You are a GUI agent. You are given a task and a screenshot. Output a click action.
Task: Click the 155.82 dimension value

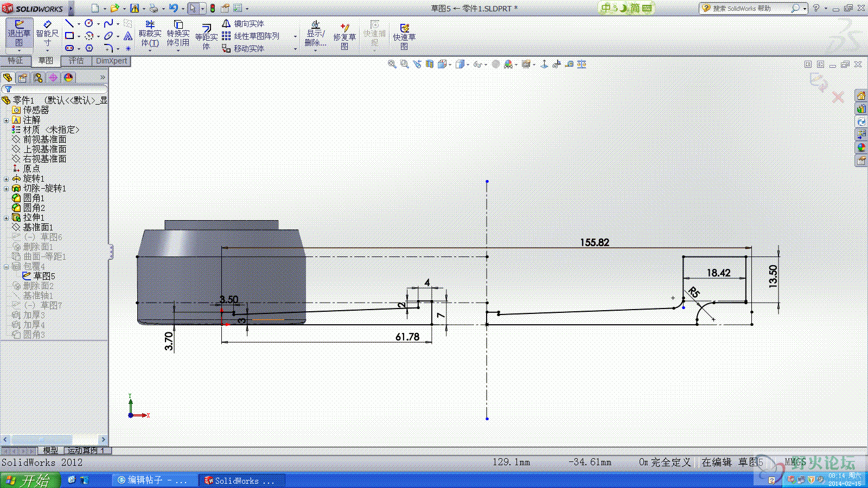[x=595, y=242]
